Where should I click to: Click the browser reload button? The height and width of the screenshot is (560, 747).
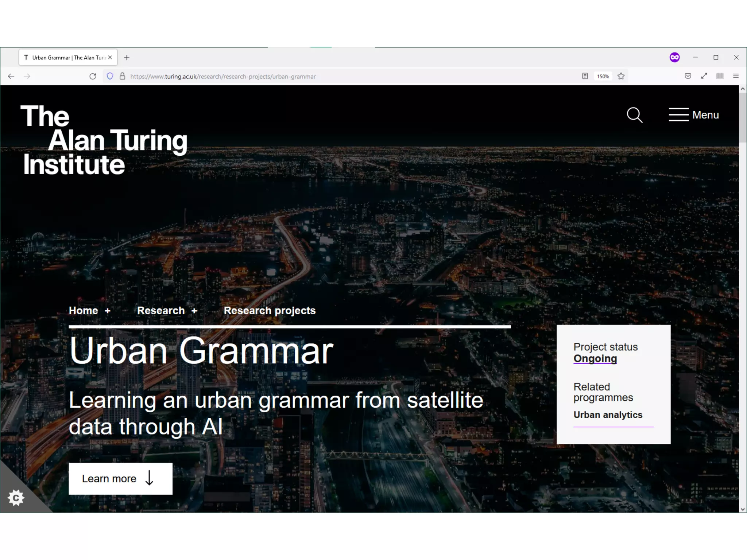pyautogui.click(x=93, y=76)
